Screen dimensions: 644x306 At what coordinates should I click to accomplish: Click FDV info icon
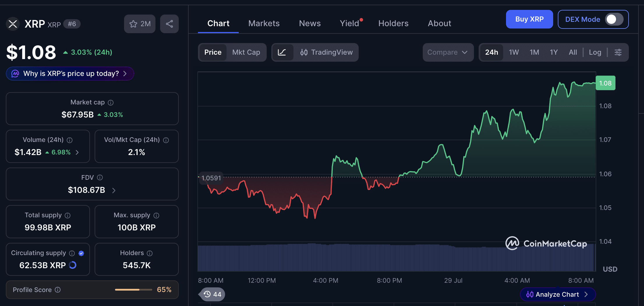click(100, 177)
